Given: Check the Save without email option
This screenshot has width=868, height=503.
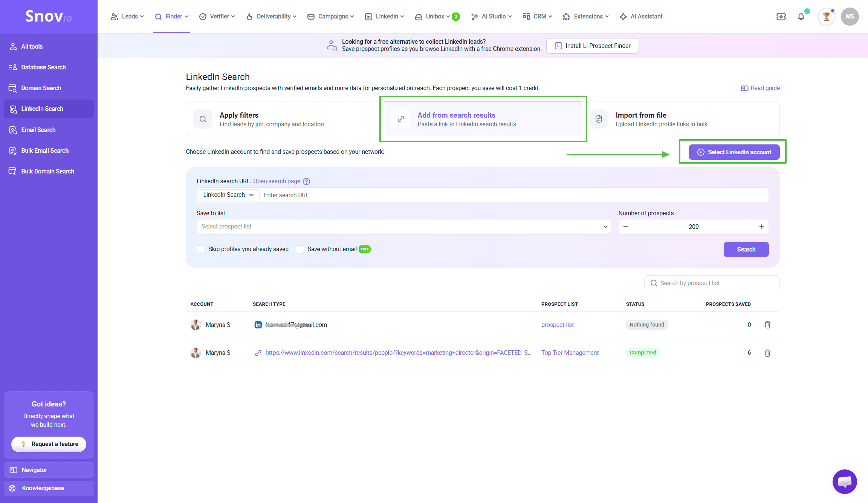Looking at the screenshot, I should [x=300, y=249].
